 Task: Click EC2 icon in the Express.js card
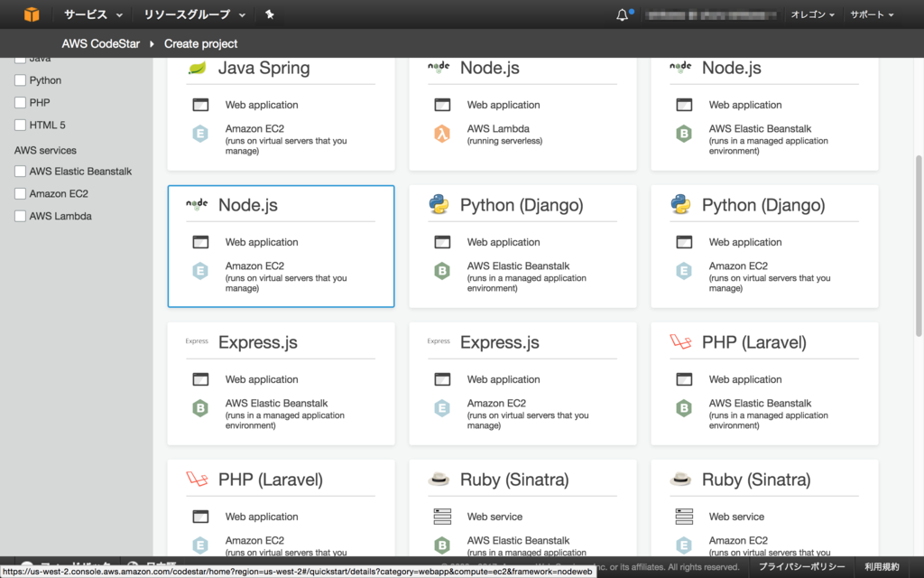coord(442,408)
